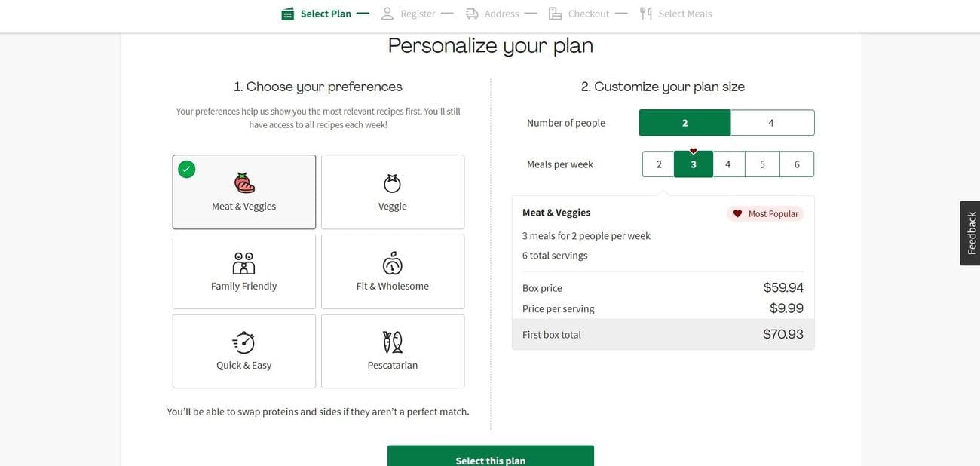This screenshot has height=466, width=980.
Task: Click the Family Friendly people icon
Action: click(243, 263)
